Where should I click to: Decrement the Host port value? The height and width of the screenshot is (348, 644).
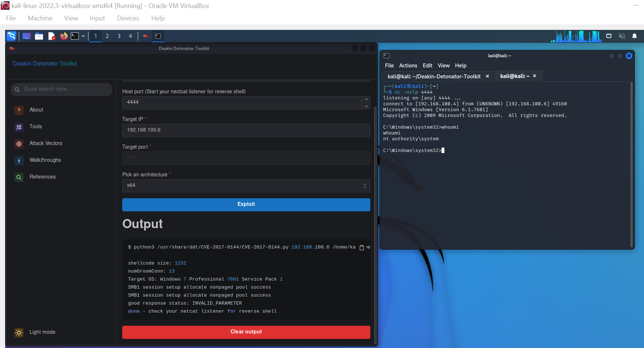(366, 106)
